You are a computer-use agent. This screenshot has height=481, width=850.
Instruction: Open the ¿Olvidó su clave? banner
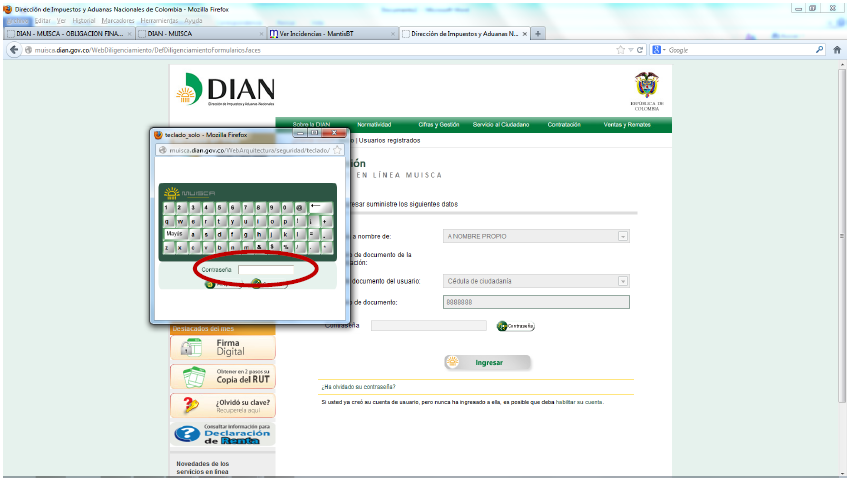[x=223, y=405]
